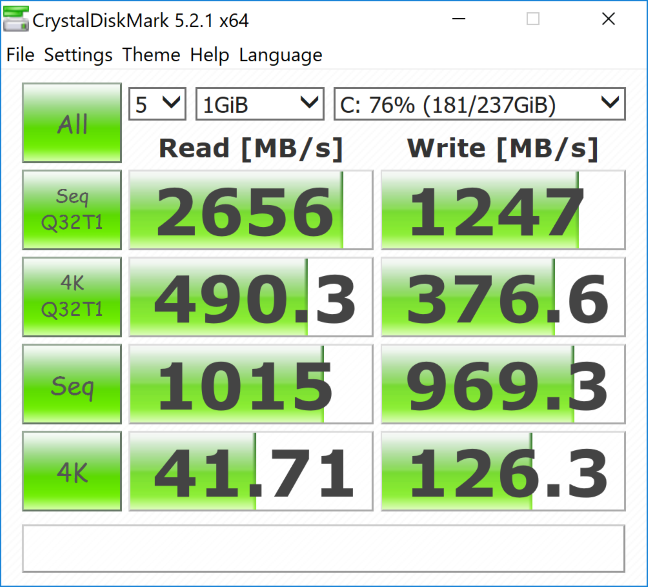Click the Read [MB/s] column header

[251, 148]
